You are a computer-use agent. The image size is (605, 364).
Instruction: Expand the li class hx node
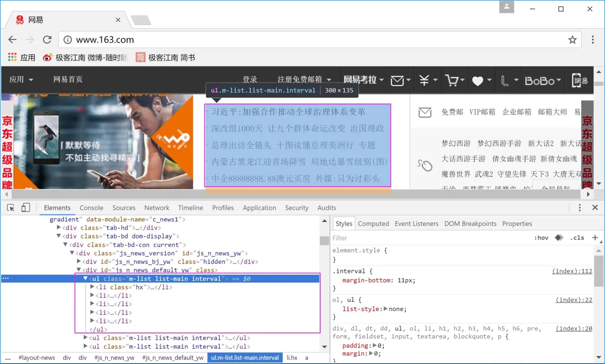pos(92,287)
